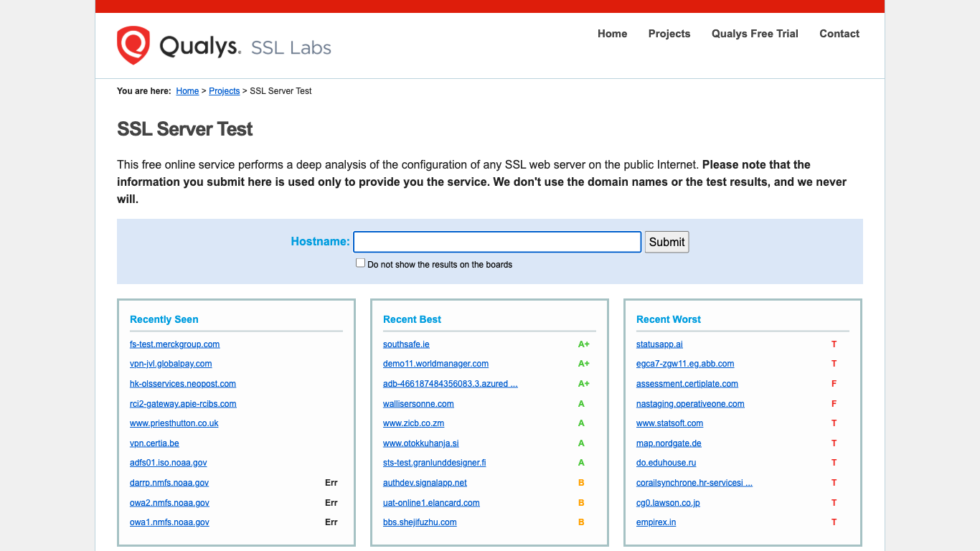Image resolution: width=980 pixels, height=551 pixels.
Task: Click the T grade beside statusapp.ai
Action: pyautogui.click(x=834, y=344)
